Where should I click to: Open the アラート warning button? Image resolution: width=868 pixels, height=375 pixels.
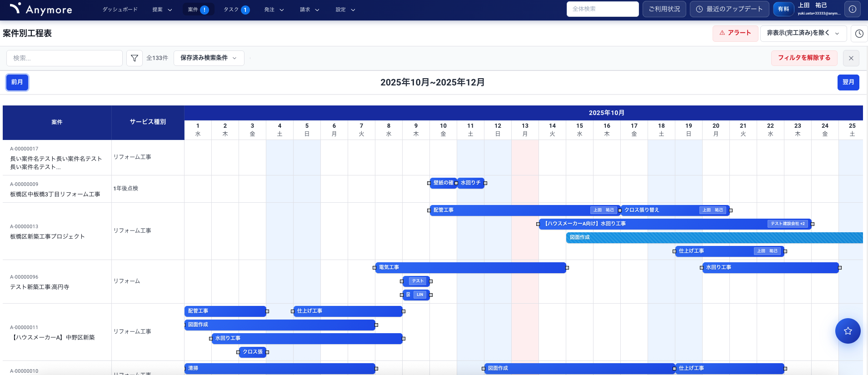tap(735, 33)
